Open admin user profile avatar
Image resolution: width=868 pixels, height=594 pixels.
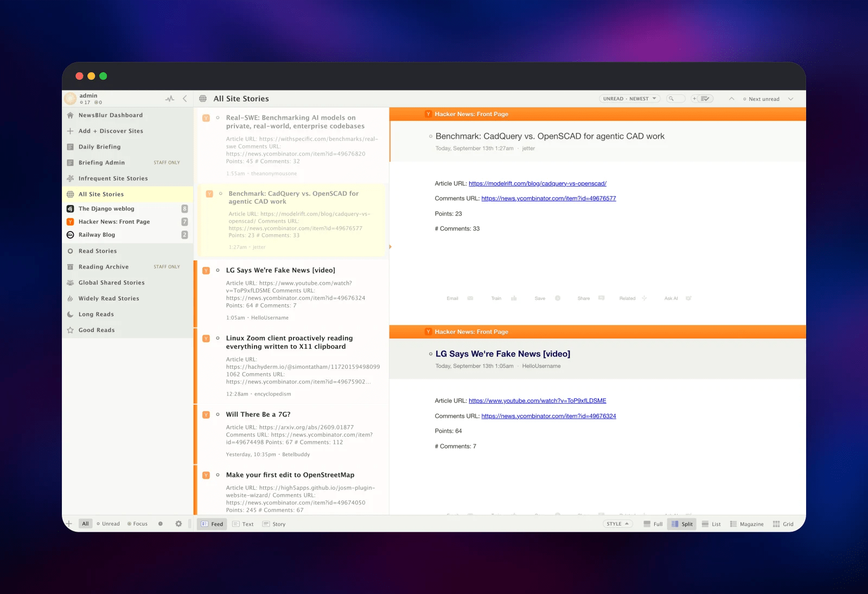[x=70, y=99]
